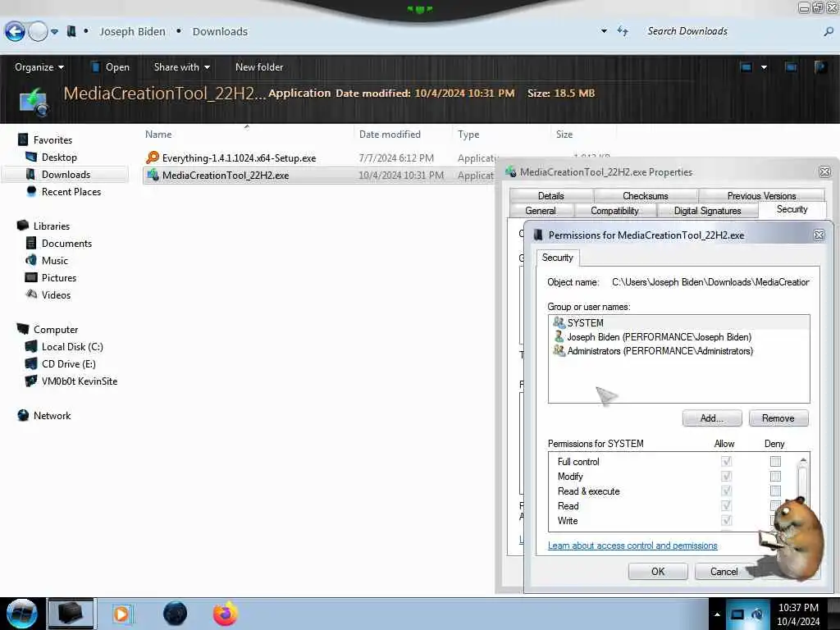Click the Explorer forward arrow button

(38, 32)
